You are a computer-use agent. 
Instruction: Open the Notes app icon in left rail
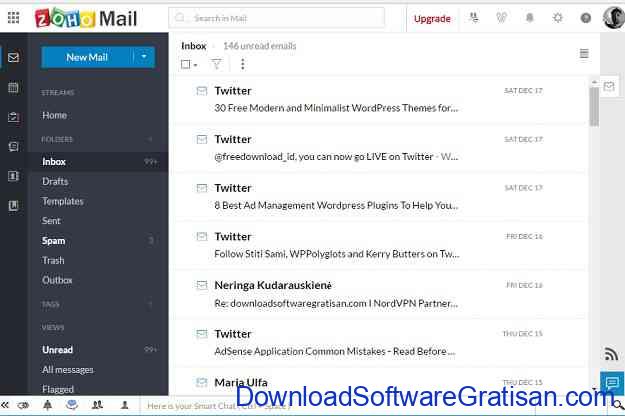14,147
